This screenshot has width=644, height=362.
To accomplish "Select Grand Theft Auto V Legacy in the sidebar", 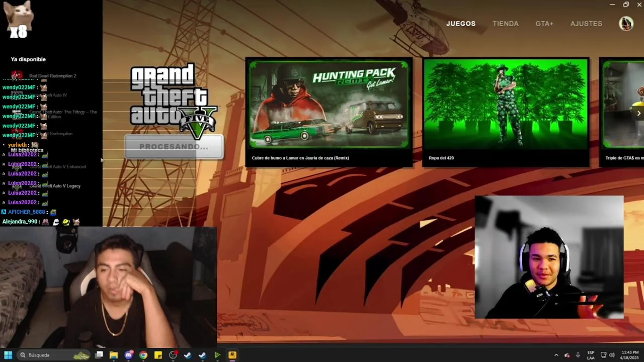I will (x=54, y=186).
